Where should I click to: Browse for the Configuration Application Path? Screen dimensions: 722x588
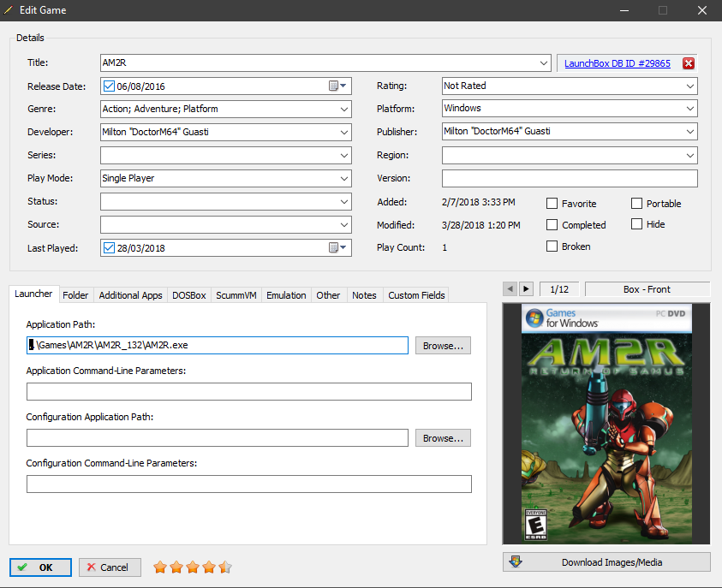coord(443,438)
